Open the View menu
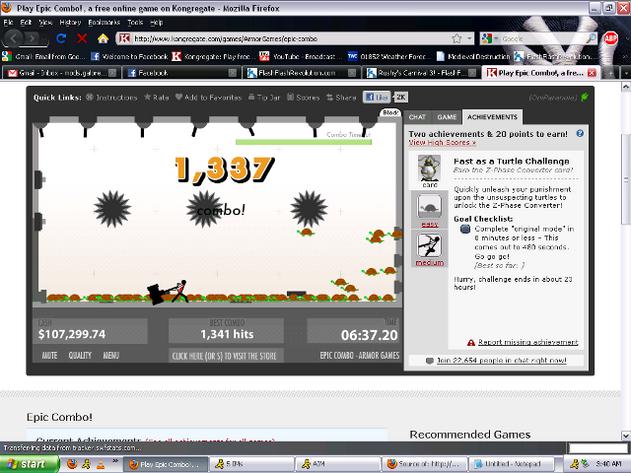The height and width of the screenshot is (473, 631). click(45, 23)
